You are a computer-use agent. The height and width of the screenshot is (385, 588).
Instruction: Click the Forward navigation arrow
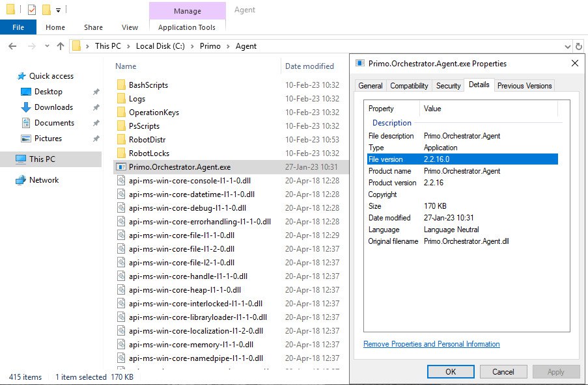pos(32,46)
